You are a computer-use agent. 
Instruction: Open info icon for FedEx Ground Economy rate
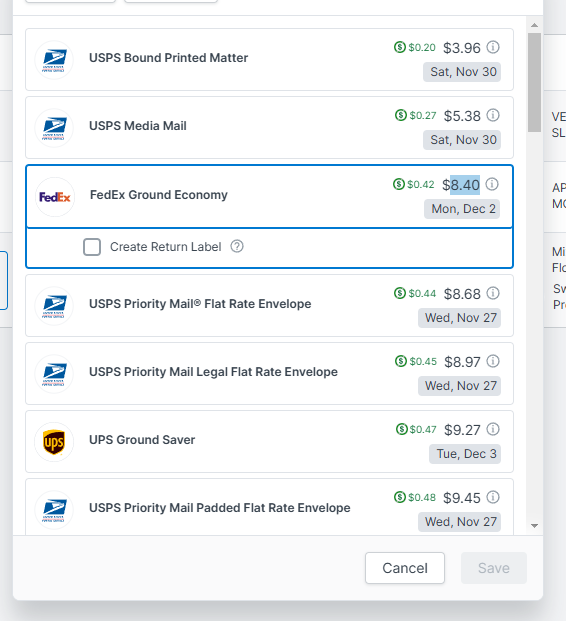(492, 184)
